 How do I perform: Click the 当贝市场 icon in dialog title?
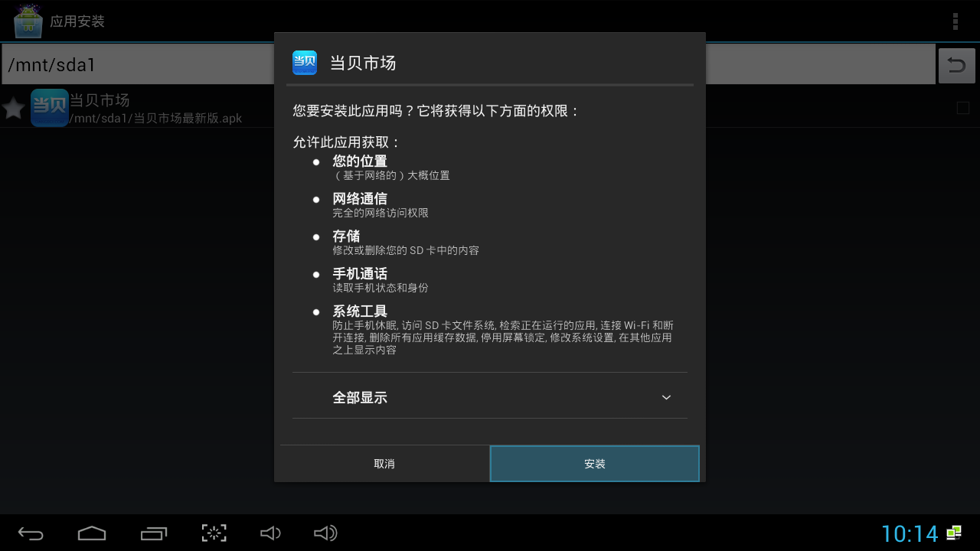pos(305,63)
